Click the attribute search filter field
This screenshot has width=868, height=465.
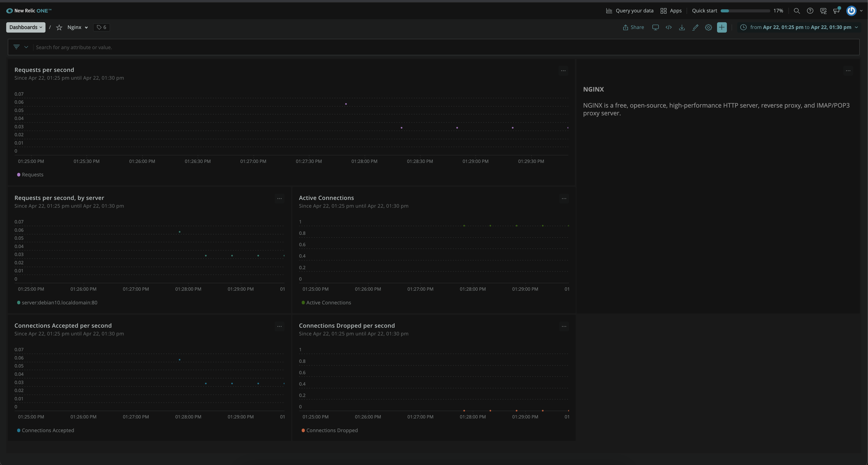(x=438, y=47)
